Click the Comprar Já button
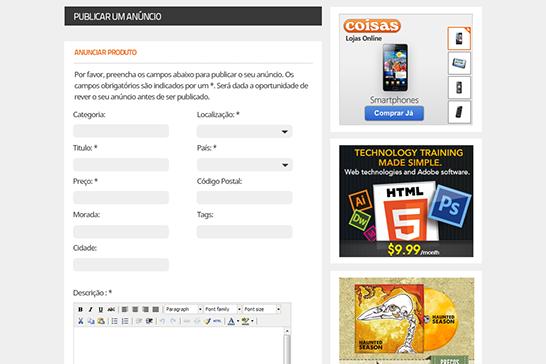This screenshot has height=364, width=546. (394, 113)
